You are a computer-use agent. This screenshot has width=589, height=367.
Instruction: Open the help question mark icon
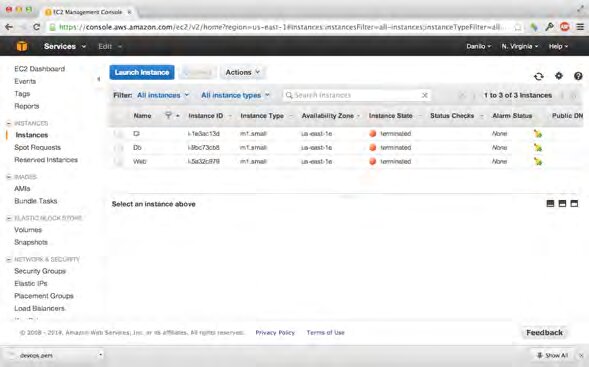click(x=578, y=76)
